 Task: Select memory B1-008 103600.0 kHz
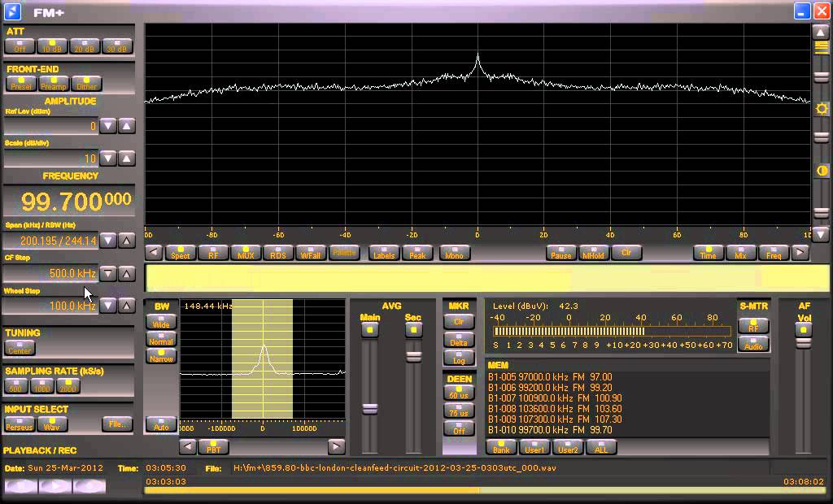(x=555, y=409)
